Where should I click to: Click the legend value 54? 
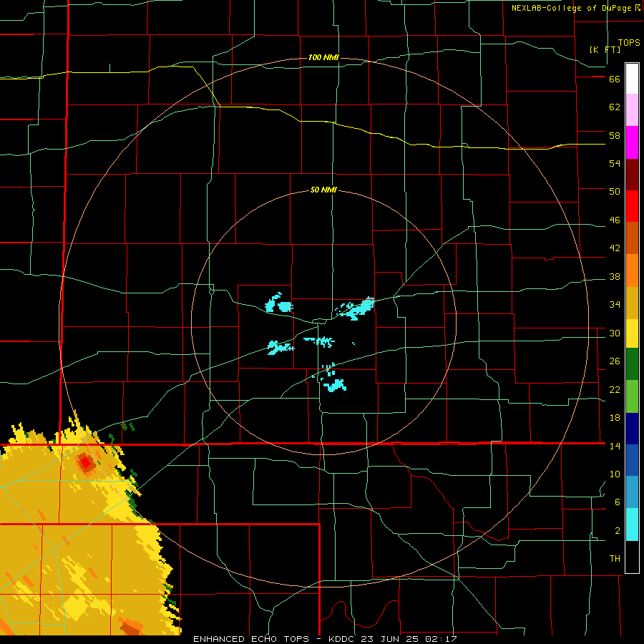[615, 163]
